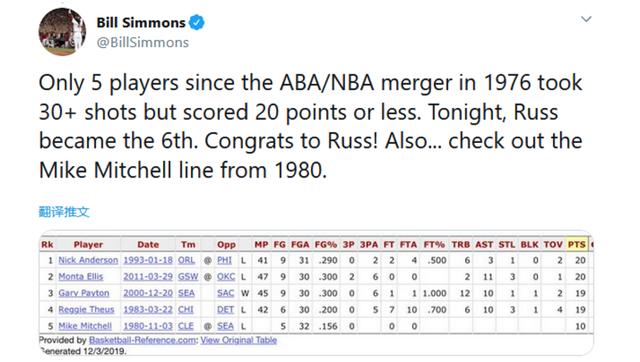This screenshot has height=362, width=640.
Task: Open Gary Payton player link
Action: pyautogui.click(x=84, y=293)
